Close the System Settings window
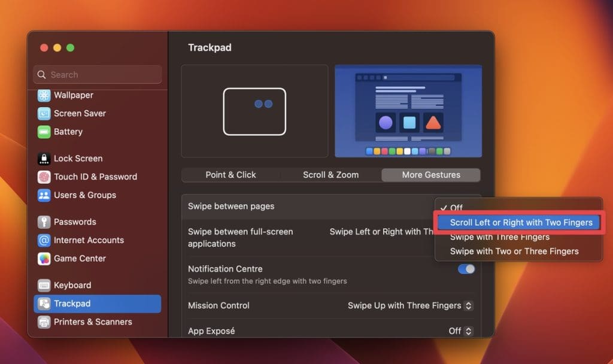Screen dimensions: 613x364 (44, 48)
